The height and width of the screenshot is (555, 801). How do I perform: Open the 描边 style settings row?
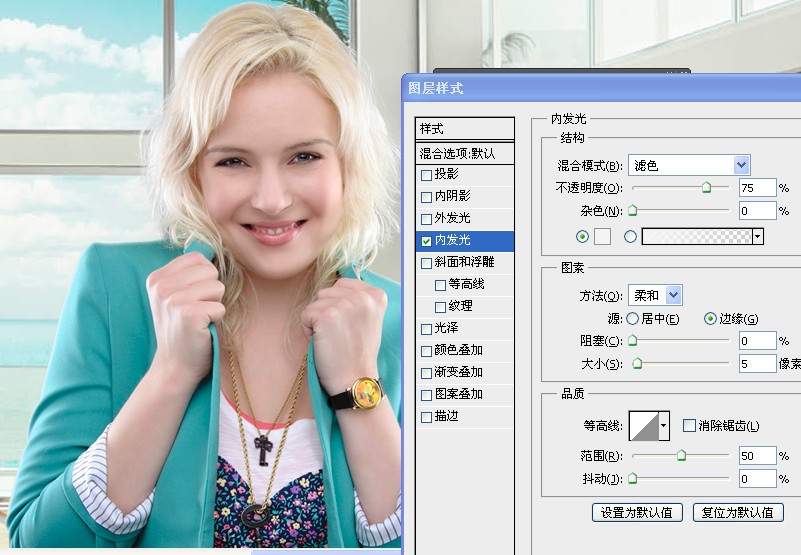[465, 417]
